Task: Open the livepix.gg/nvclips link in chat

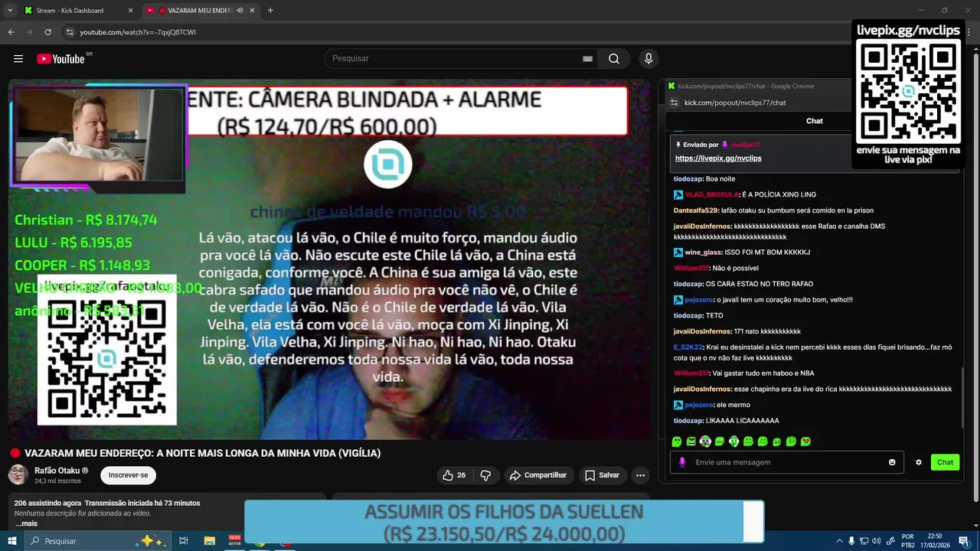Action: 718,158
